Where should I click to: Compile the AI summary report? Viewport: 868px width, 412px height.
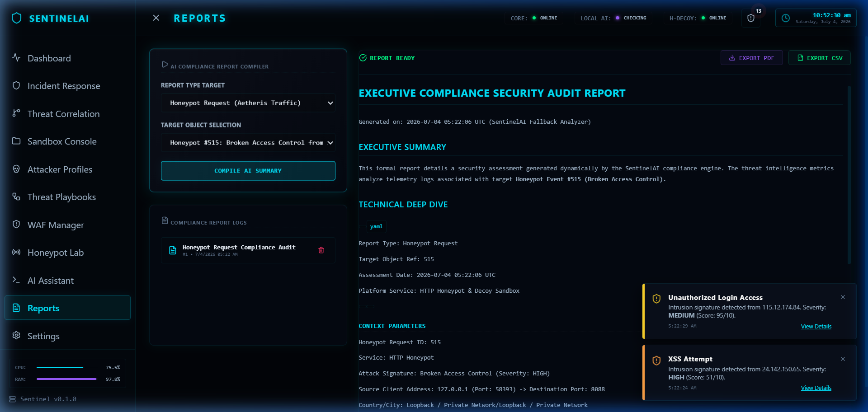(248, 171)
